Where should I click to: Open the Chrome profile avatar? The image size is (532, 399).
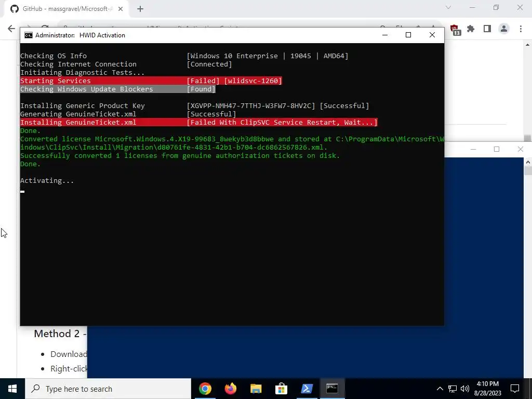pyautogui.click(x=504, y=29)
